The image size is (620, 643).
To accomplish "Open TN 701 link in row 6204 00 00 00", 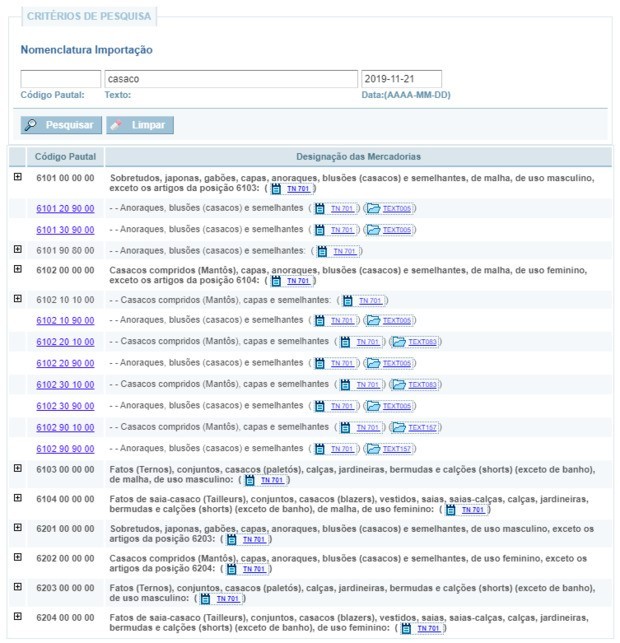I will 429,628.
